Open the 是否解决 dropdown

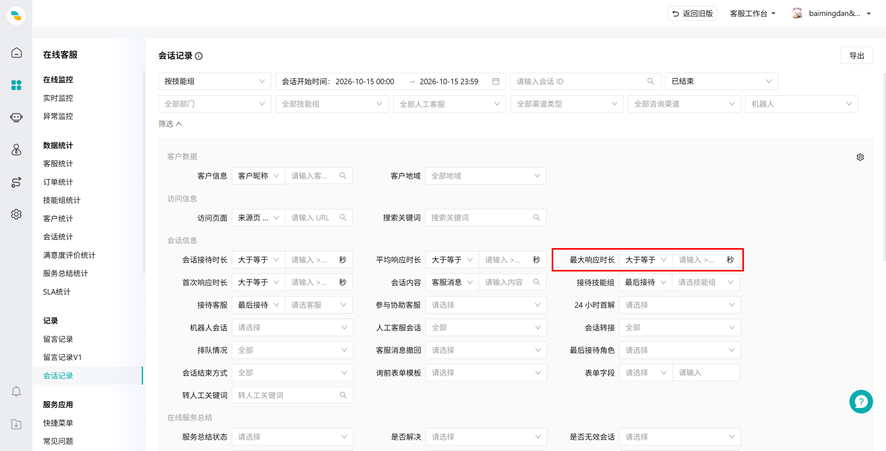click(486, 437)
